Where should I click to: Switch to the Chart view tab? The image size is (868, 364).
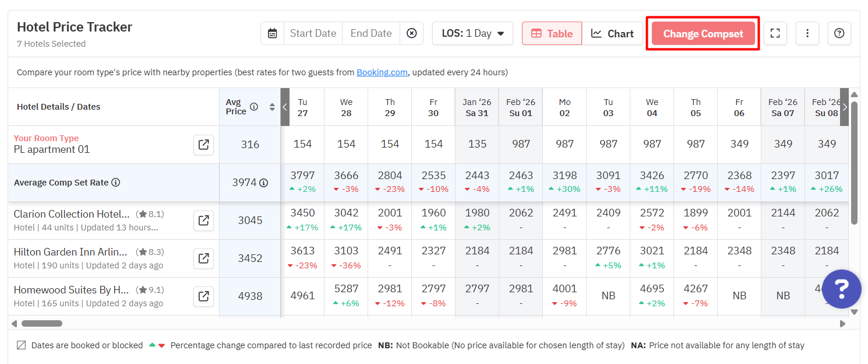coord(612,33)
